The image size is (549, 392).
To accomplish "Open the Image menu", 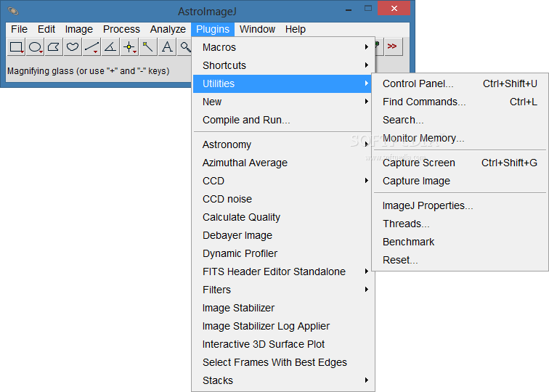I will [78, 29].
